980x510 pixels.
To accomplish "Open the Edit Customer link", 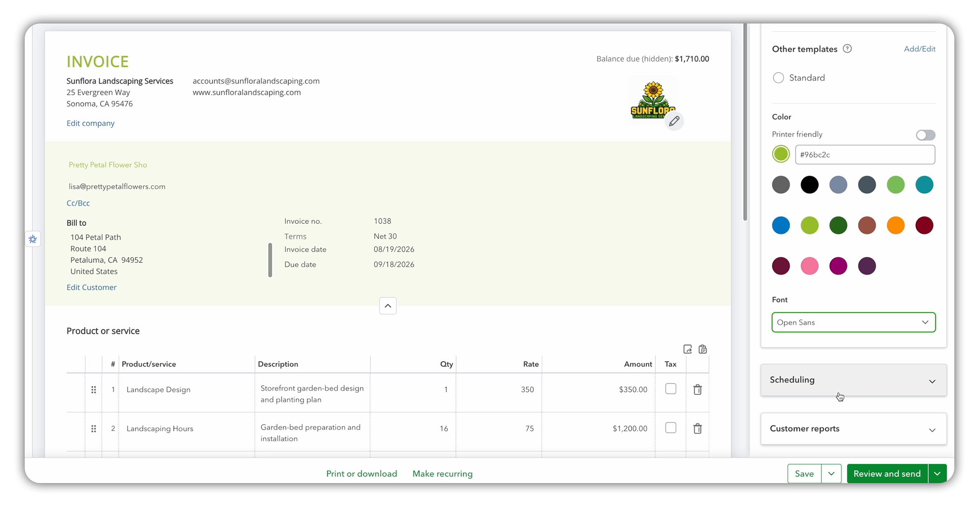I will (91, 287).
